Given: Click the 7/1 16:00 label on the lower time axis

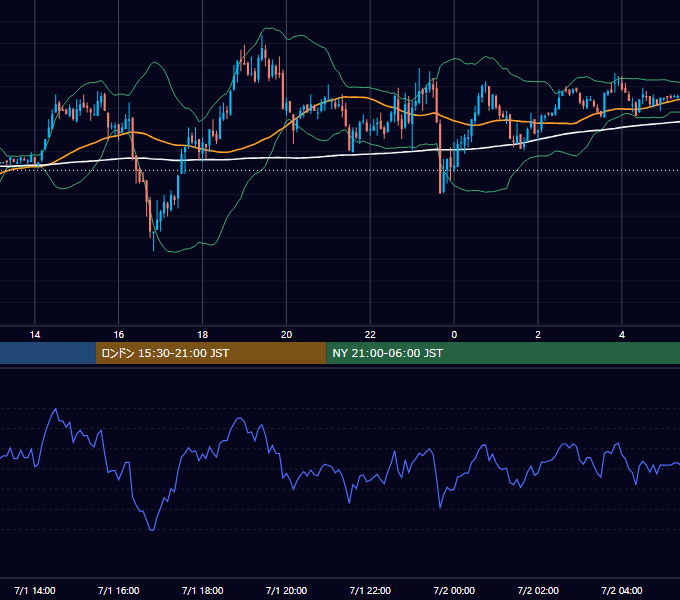Looking at the screenshot, I should (119, 590).
